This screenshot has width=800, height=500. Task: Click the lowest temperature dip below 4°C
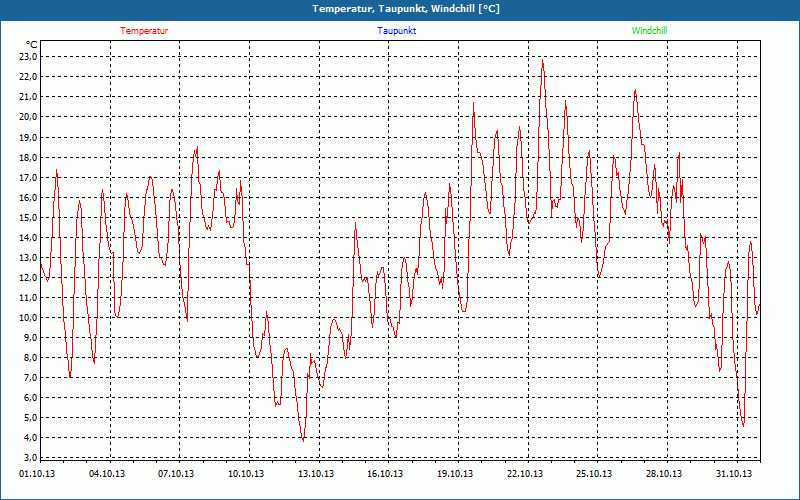303,439
